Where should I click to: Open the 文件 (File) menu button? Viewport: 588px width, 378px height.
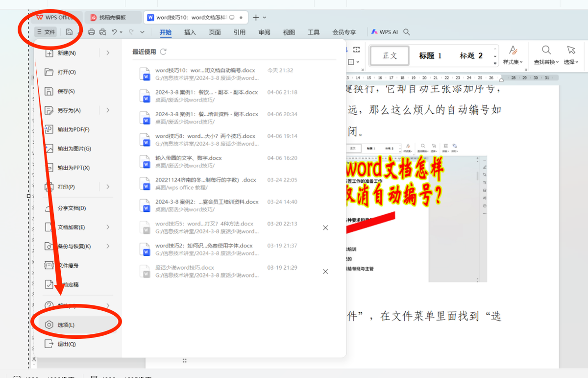(46, 32)
